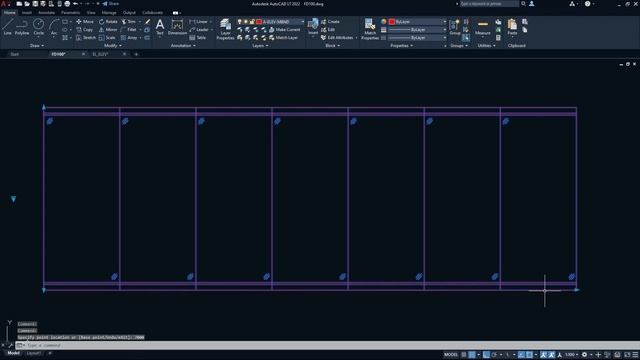
Task: Insert a Table annotation
Action: (198, 38)
